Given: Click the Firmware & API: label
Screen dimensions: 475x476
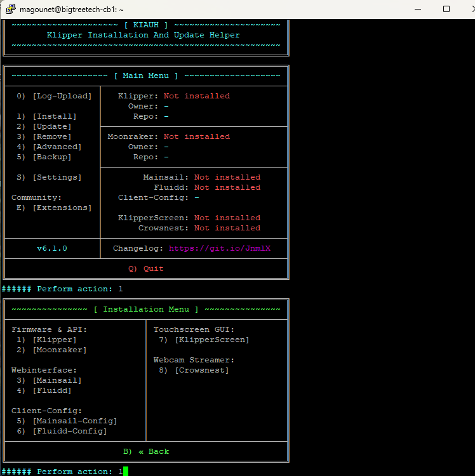Looking at the screenshot, I should pos(49,329).
